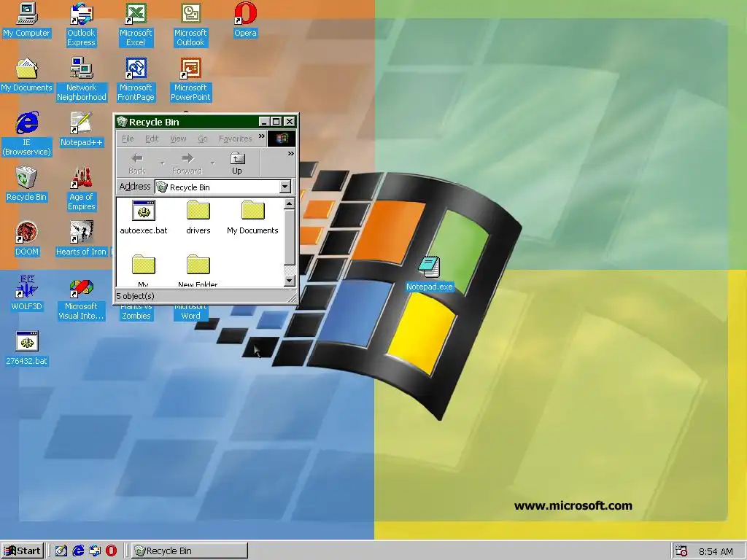
Task: Open the task scheduler tray icon
Action: click(x=681, y=551)
